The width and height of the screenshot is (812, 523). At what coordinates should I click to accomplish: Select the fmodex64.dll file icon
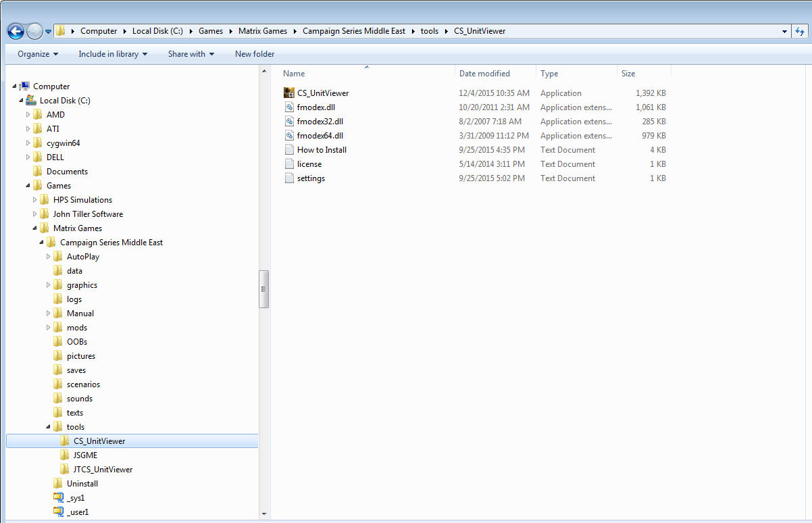pyautogui.click(x=289, y=136)
